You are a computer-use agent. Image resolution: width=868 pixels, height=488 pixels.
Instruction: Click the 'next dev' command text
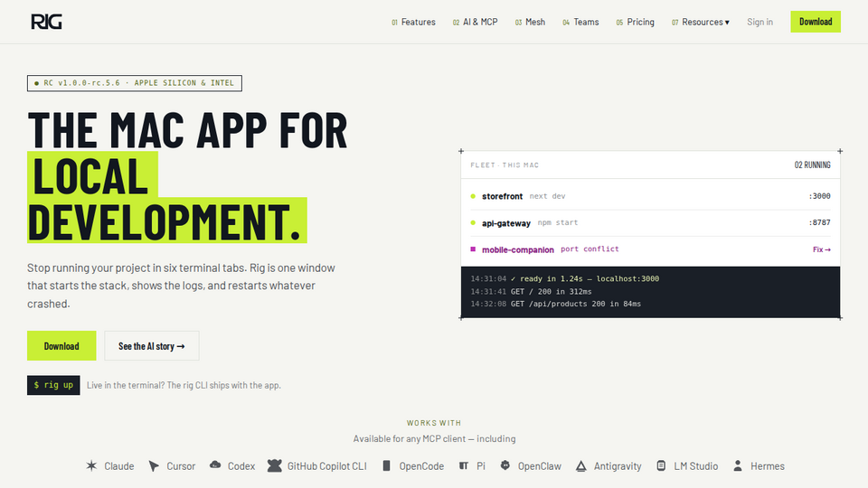pyautogui.click(x=547, y=196)
